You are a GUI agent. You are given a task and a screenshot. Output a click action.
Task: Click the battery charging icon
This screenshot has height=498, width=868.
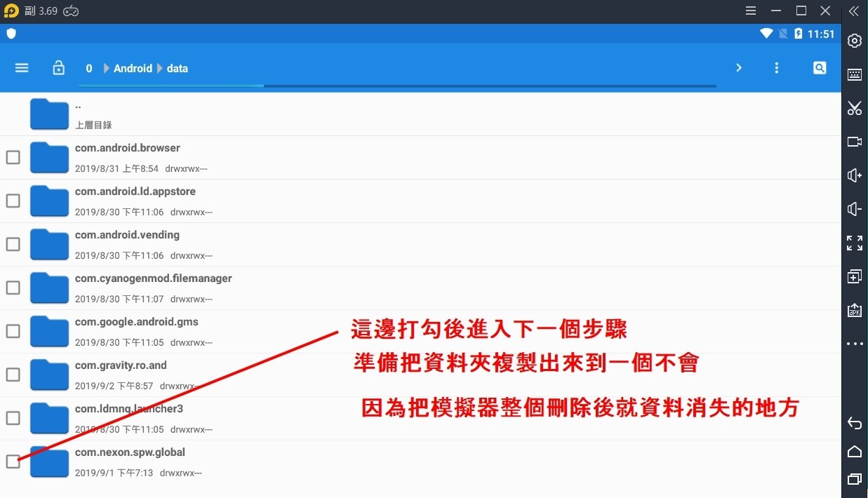click(798, 34)
